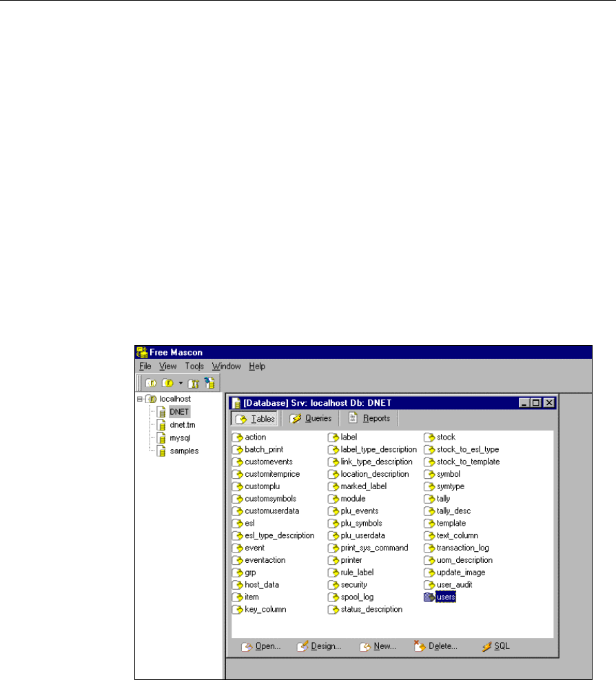Click the status_description table name

(371, 609)
